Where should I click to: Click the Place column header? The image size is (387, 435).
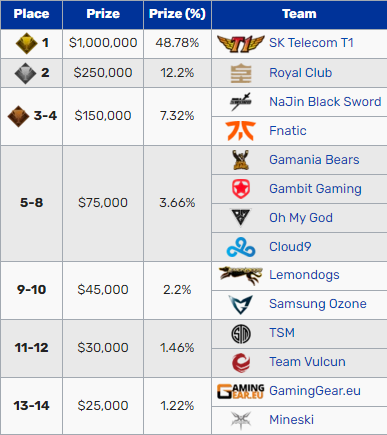point(31,14)
